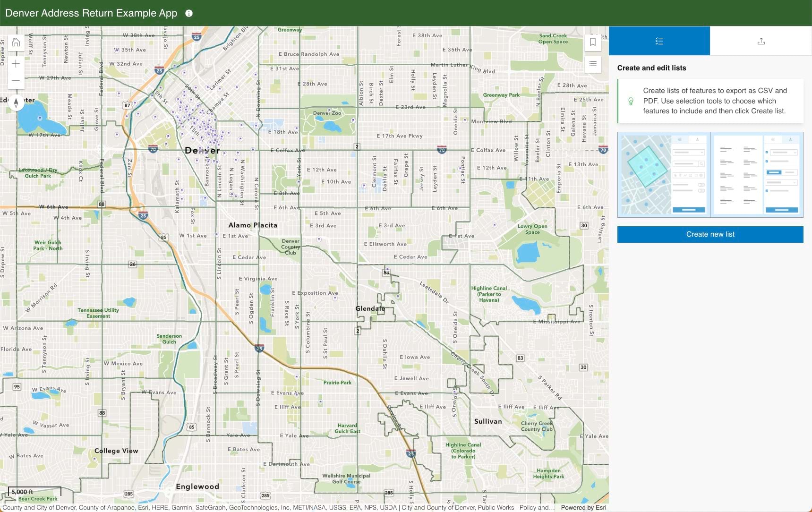Image resolution: width=812 pixels, height=512 pixels.
Task: Switch to the export tab with the upload icon
Action: (x=761, y=41)
